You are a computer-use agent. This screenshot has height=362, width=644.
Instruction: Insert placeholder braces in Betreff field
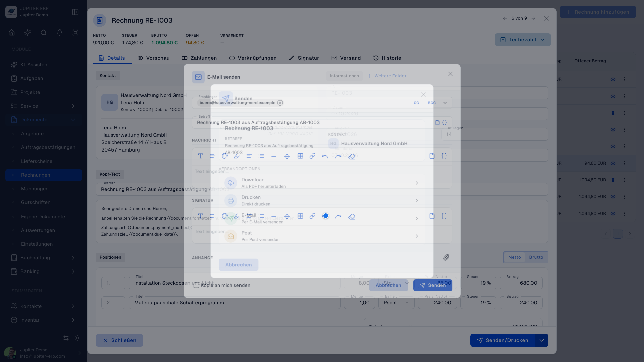coord(444,123)
